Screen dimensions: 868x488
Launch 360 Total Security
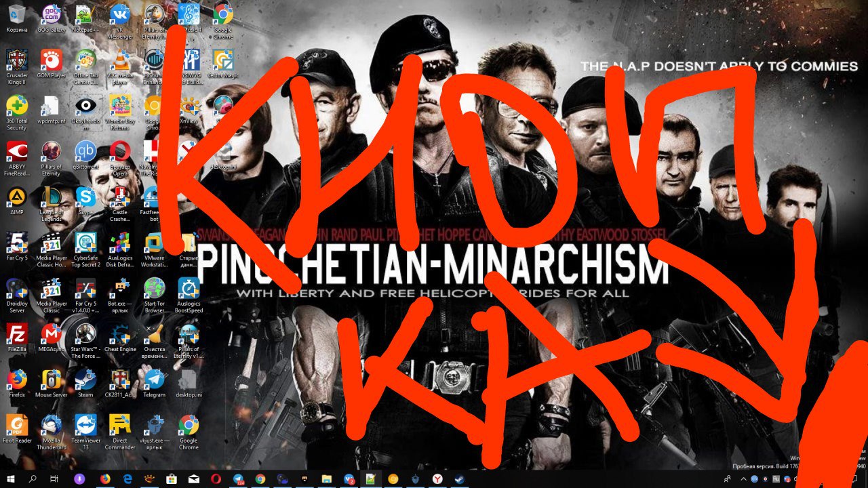pos(16,113)
